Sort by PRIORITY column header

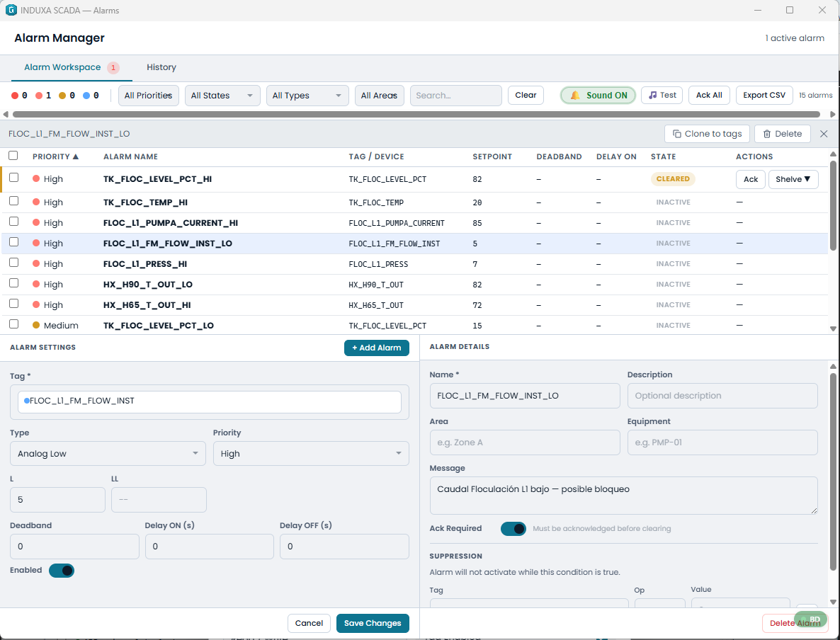point(56,157)
